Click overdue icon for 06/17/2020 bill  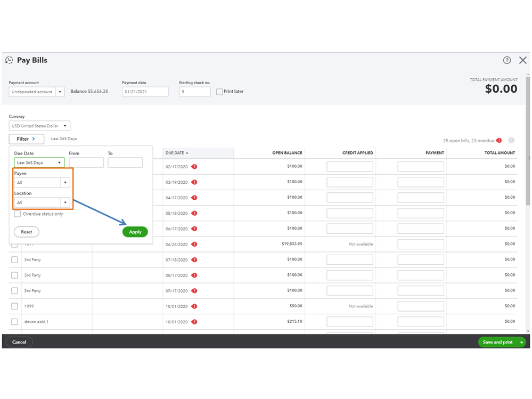tap(194, 229)
